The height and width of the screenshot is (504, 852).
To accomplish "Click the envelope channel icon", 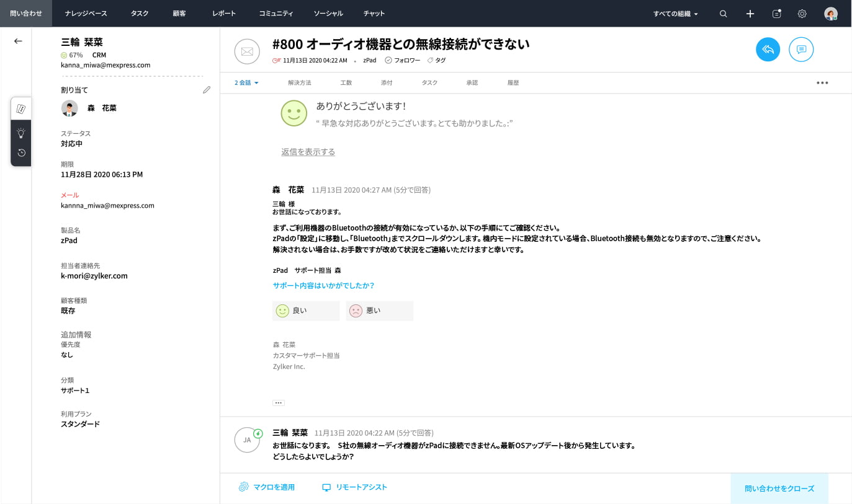I will 247,51.
